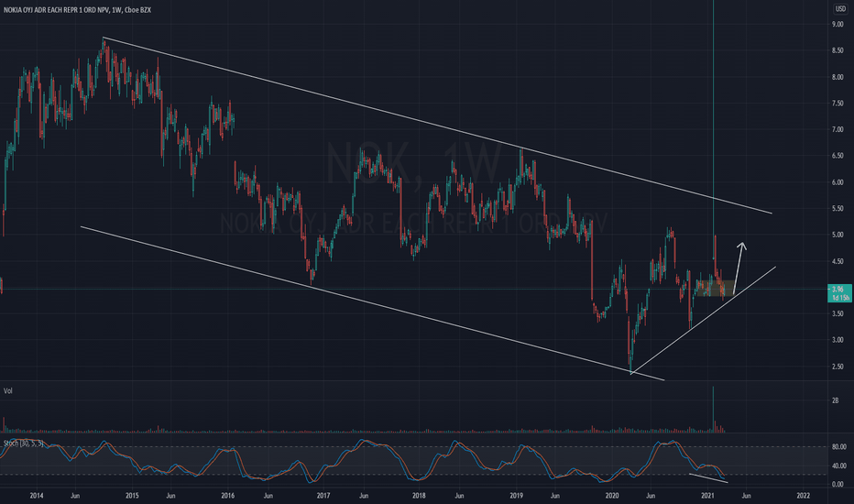Screen dimensions: 854x504
Task: Click the 2021 time axis label
Action: [707, 496]
